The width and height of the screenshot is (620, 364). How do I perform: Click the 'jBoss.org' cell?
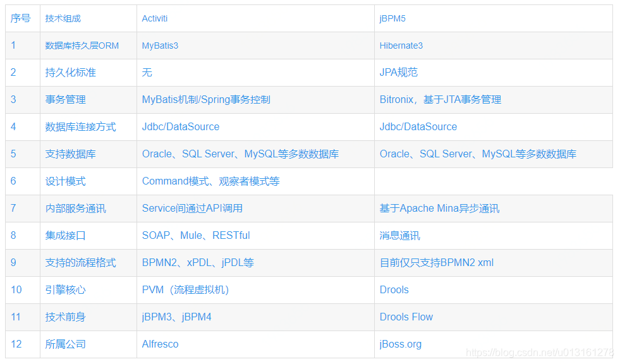[494, 344]
